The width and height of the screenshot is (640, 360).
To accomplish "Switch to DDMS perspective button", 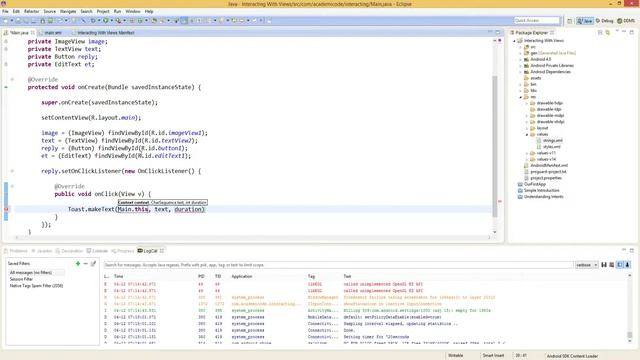I will [x=626, y=20].
